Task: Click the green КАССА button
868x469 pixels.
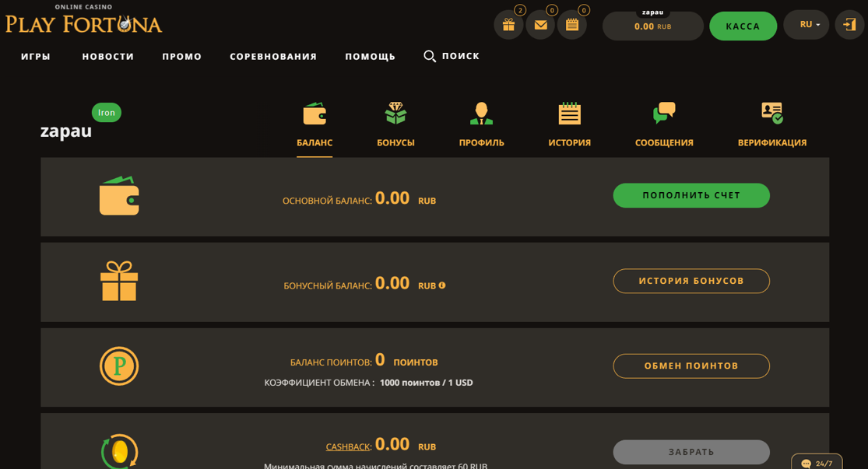Action: coord(743,26)
